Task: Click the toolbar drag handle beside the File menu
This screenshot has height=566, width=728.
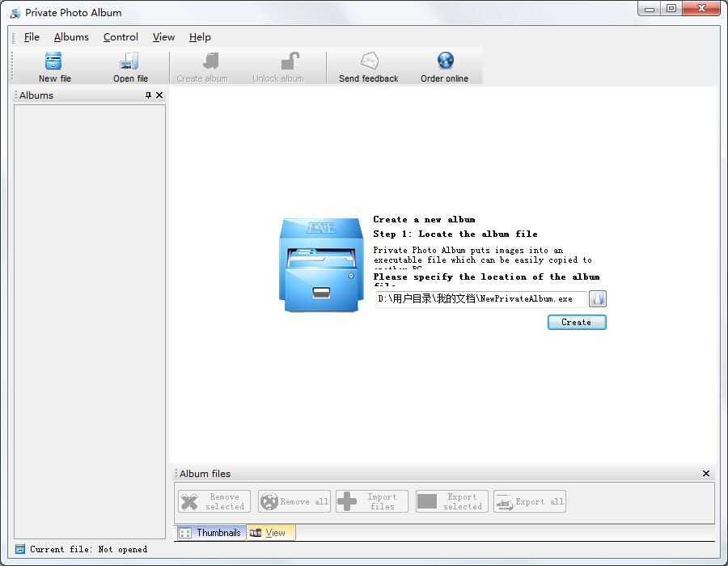Action: (13, 37)
